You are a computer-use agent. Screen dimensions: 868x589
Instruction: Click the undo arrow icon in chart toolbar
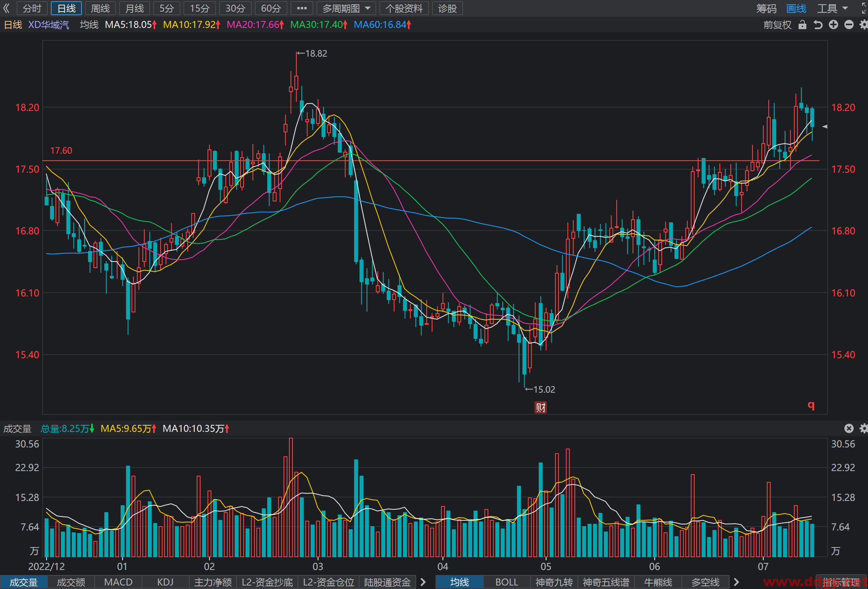coord(818,25)
